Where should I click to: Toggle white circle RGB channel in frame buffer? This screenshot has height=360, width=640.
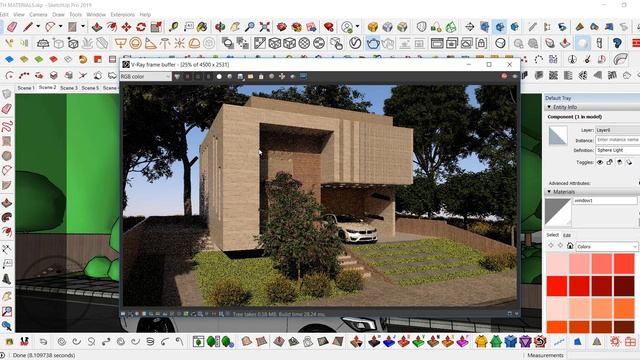[x=219, y=76]
